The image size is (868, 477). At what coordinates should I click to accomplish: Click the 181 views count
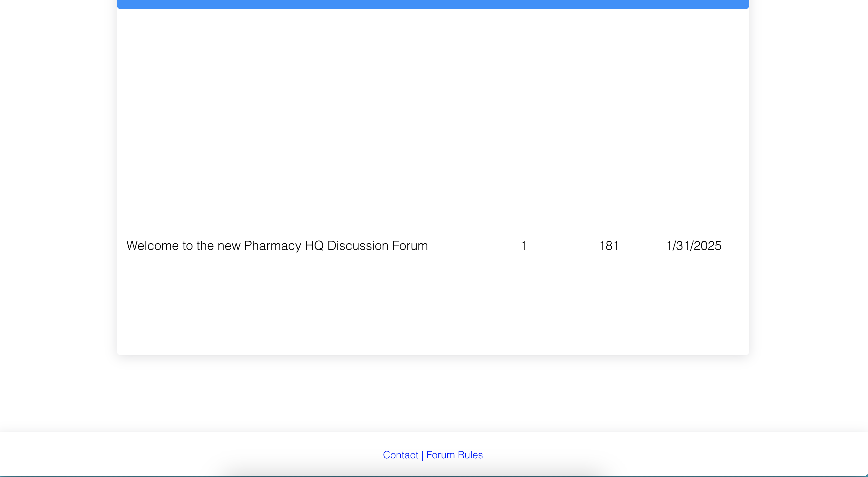click(608, 245)
